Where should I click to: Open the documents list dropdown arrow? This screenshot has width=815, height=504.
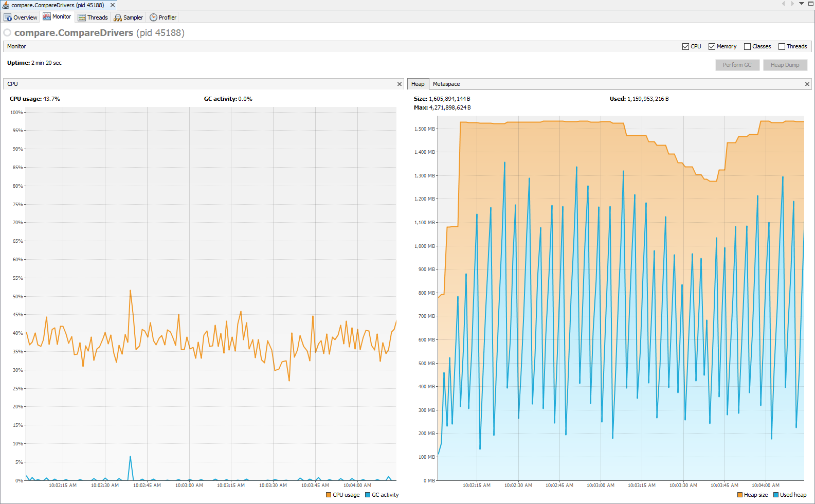(x=801, y=4)
